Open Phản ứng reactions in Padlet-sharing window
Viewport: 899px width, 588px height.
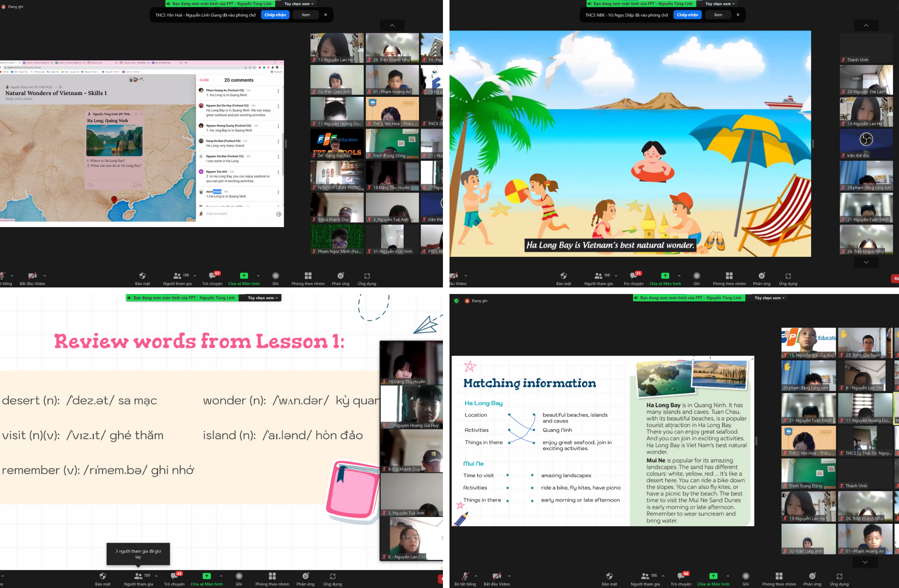(x=340, y=279)
